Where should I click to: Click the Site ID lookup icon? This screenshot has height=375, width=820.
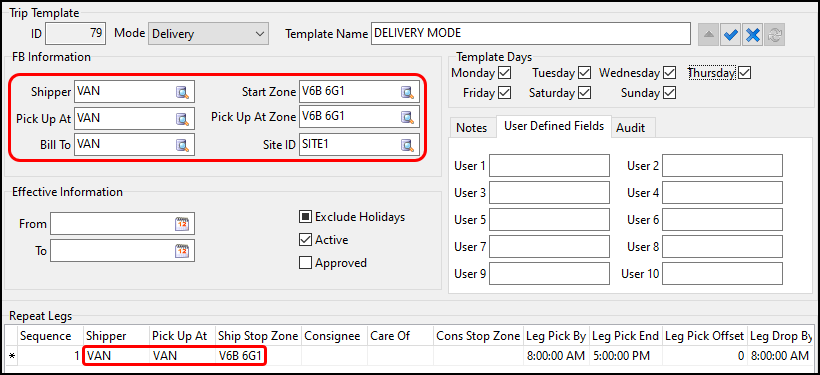pos(407,145)
